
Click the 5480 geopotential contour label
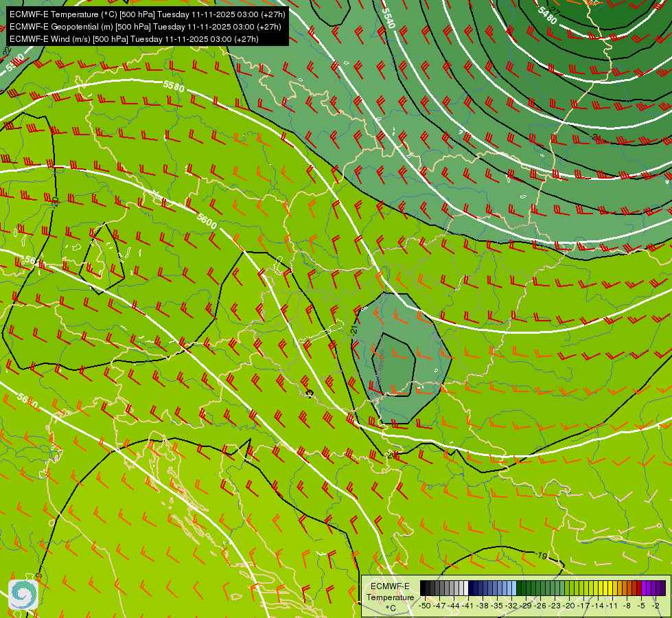(x=548, y=16)
